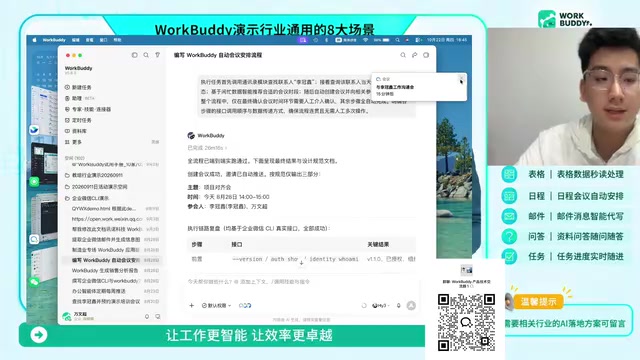This screenshot has width=640, height=360.
Task: Click the colorful connector icons in input bar
Action: pyautogui.click(x=245, y=305)
